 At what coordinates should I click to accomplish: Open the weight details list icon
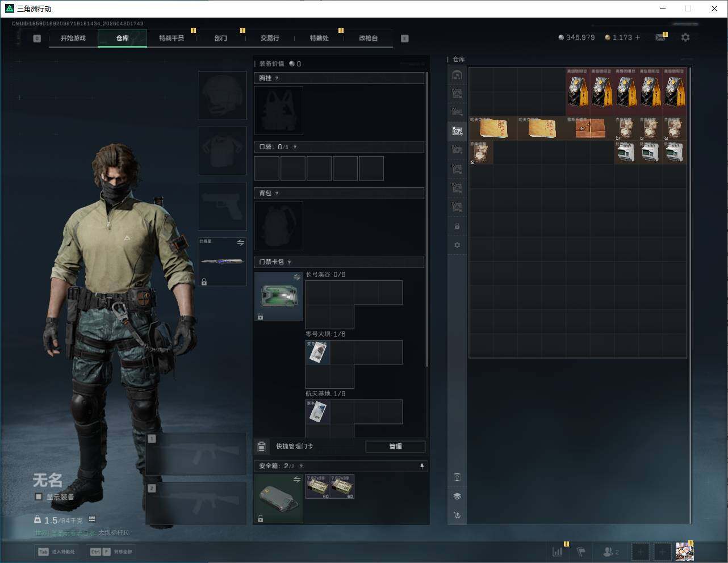[92, 519]
